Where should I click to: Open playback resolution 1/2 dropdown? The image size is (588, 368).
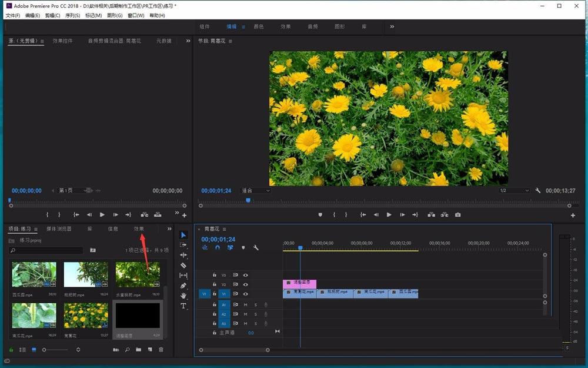[514, 191]
